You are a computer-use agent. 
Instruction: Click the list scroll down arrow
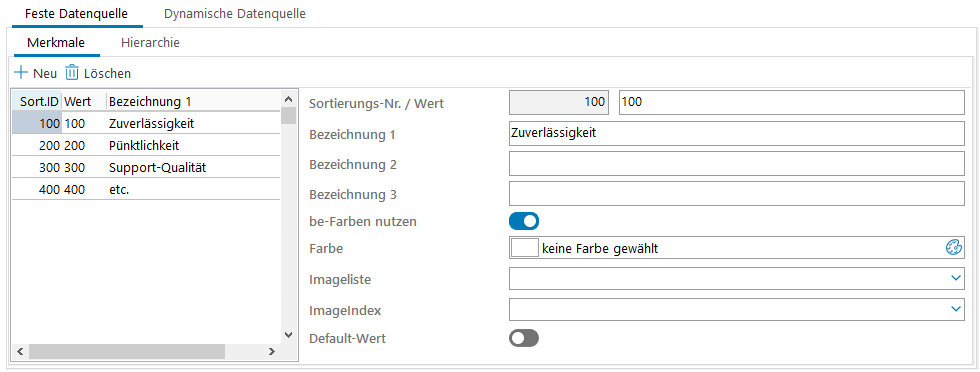coord(288,334)
